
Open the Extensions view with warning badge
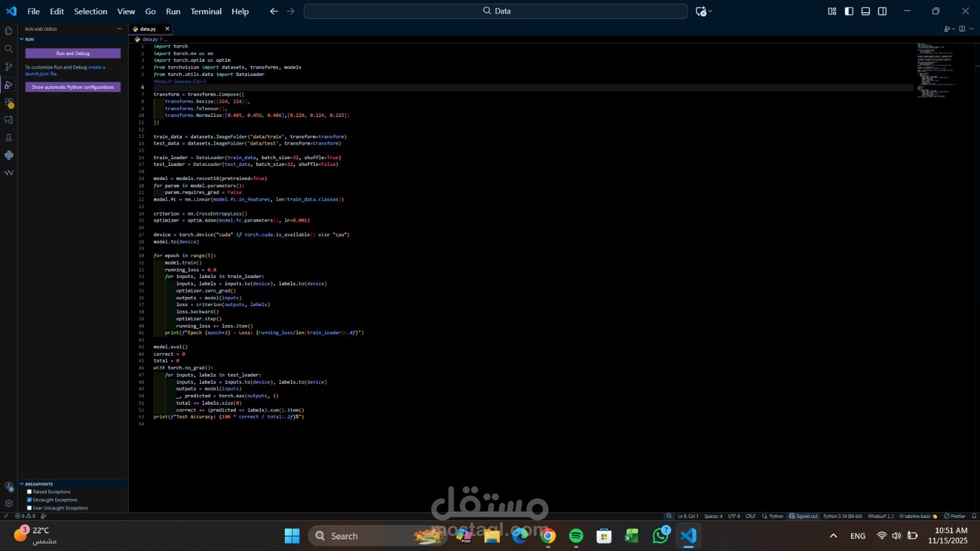(9, 102)
